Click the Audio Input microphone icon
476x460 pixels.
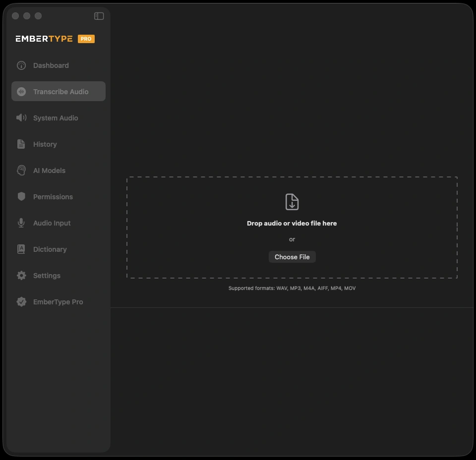click(x=21, y=223)
